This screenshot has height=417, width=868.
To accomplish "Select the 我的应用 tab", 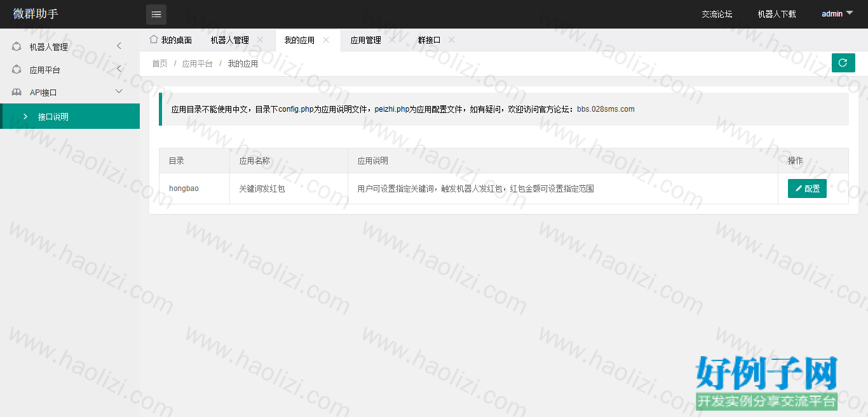I will point(308,40).
